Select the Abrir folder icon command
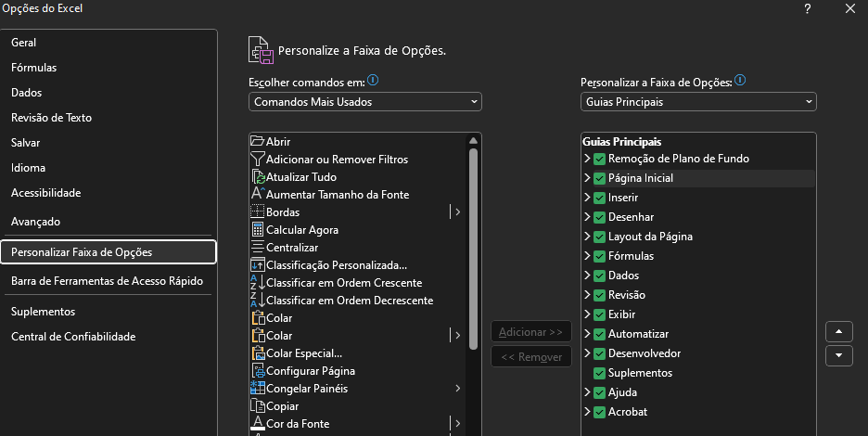The width and height of the screenshot is (868, 436). point(258,141)
